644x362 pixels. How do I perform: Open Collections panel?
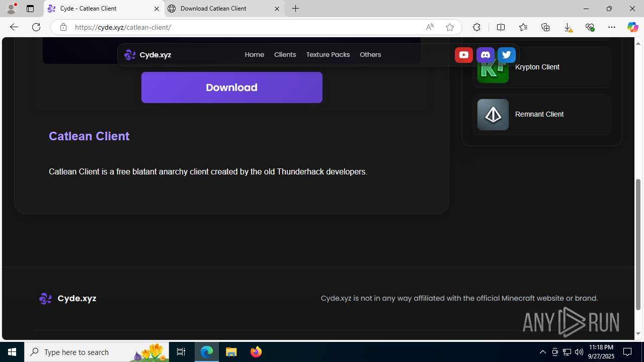(545, 27)
